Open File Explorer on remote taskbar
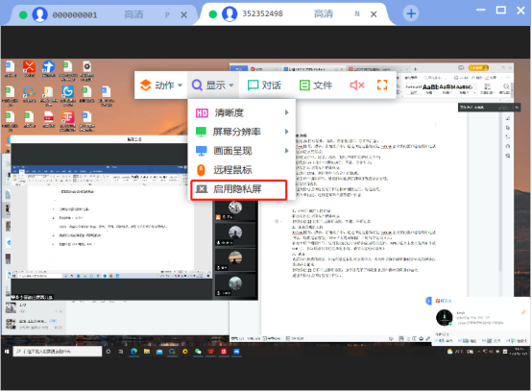The height and width of the screenshot is (392, 532). point(147,352)
